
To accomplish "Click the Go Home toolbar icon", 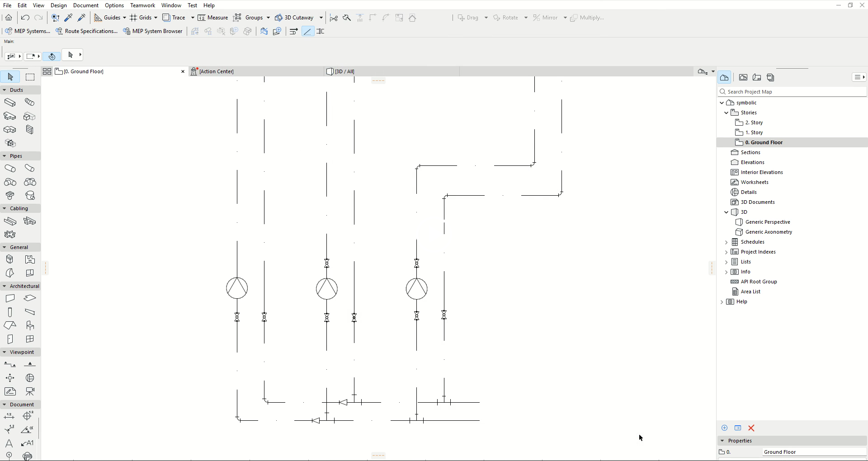I will (x=9, y=18).
